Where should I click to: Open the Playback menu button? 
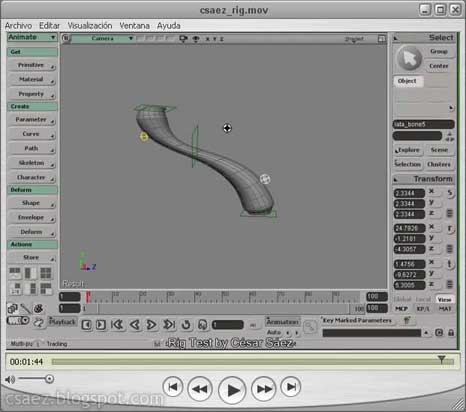click(x=62, y=322)
